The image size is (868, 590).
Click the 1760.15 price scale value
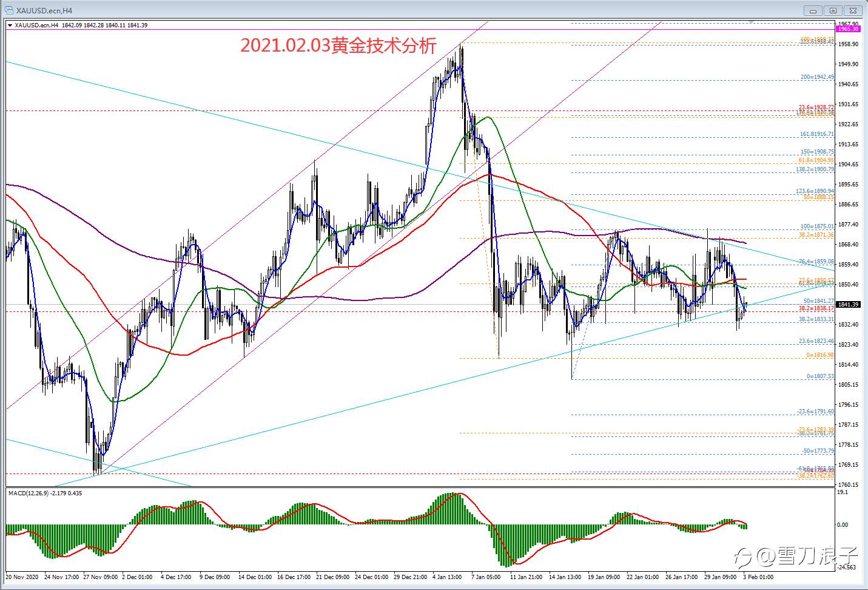848,485
